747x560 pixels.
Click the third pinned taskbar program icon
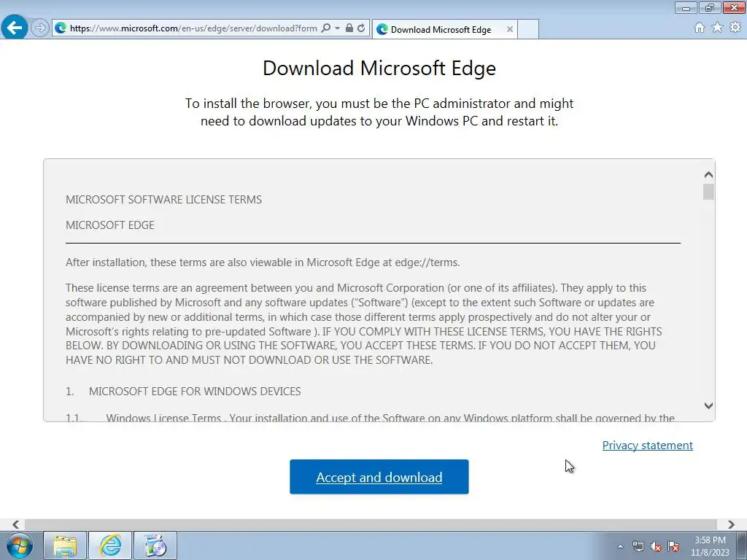(x=155, y=545)
